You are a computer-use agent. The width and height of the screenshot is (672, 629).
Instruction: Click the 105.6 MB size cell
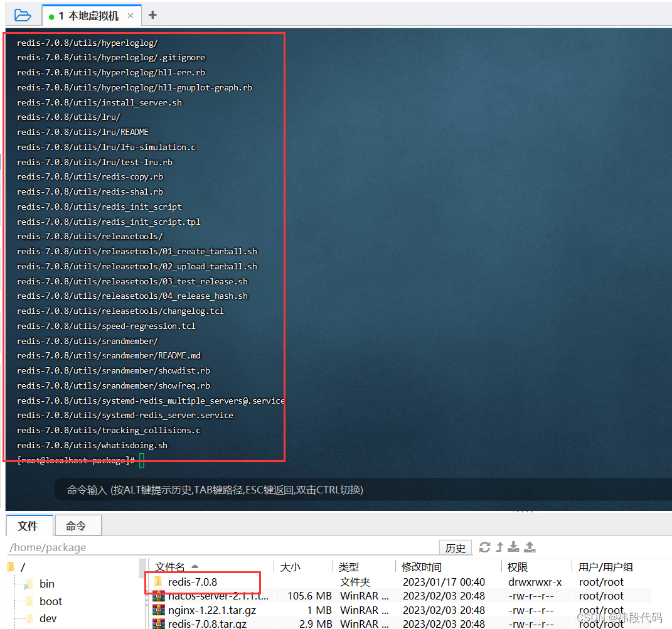309,596
